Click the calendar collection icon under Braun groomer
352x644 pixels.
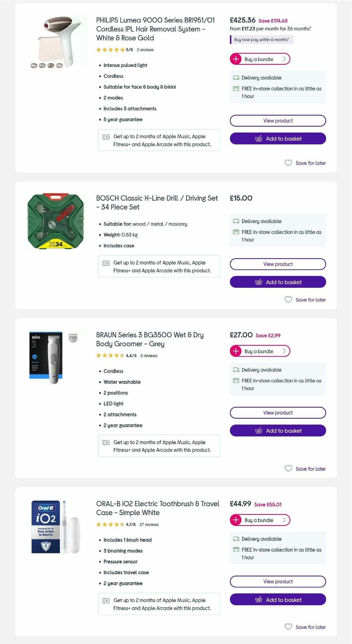click(236, 381)
